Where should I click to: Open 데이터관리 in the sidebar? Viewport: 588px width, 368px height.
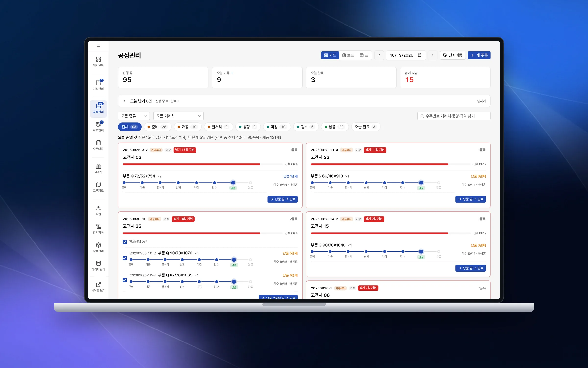pyautogui.click(x=98, y=266)
